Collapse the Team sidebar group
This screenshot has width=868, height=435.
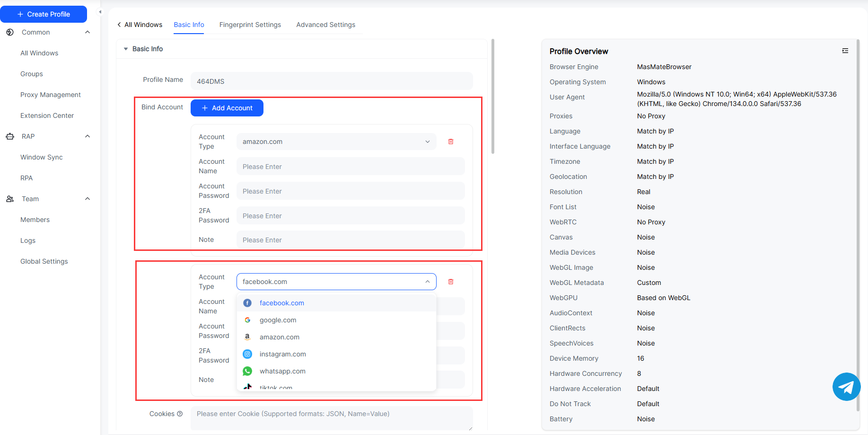(x=88, y=199)
